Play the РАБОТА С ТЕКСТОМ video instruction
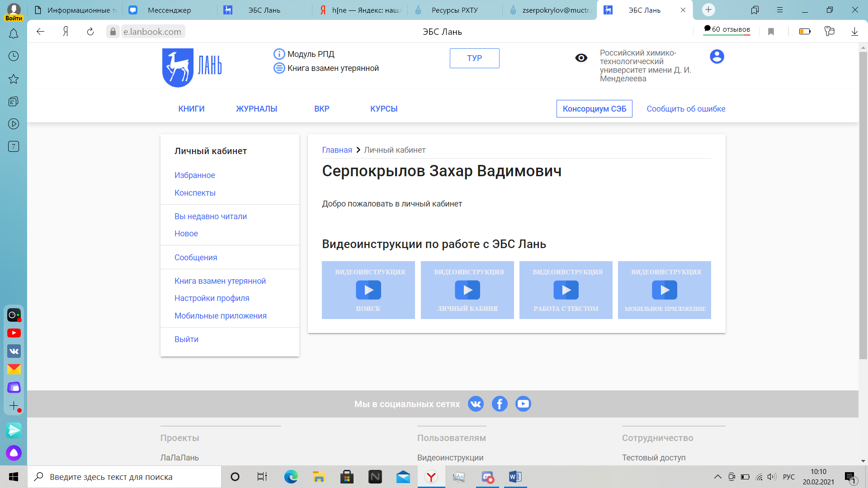This screenshot has width=868, height=488. click(x=566, y=290)
